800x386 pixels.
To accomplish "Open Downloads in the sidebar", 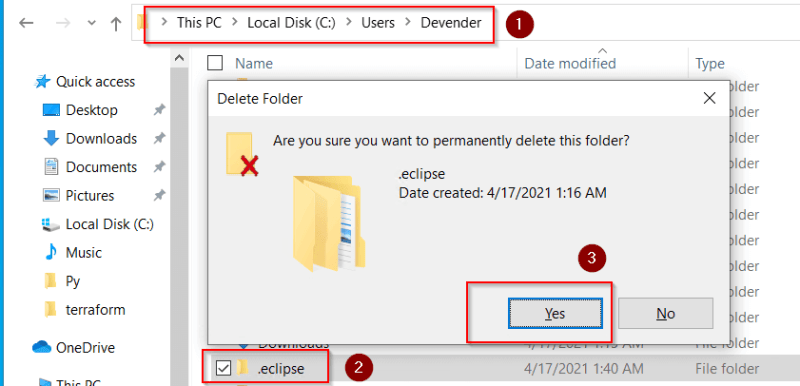I will pyautogui.click(x=101, y=139).
